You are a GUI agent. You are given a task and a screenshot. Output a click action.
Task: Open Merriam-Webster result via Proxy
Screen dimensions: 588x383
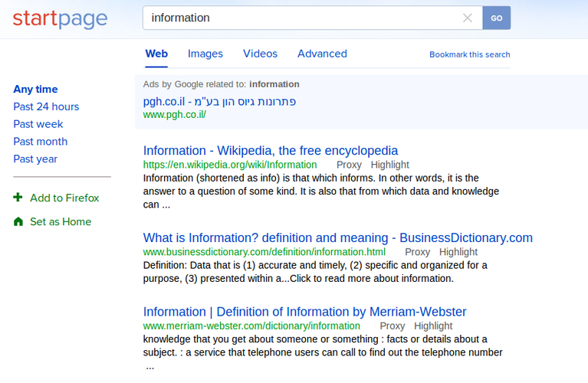click(393, 326)
